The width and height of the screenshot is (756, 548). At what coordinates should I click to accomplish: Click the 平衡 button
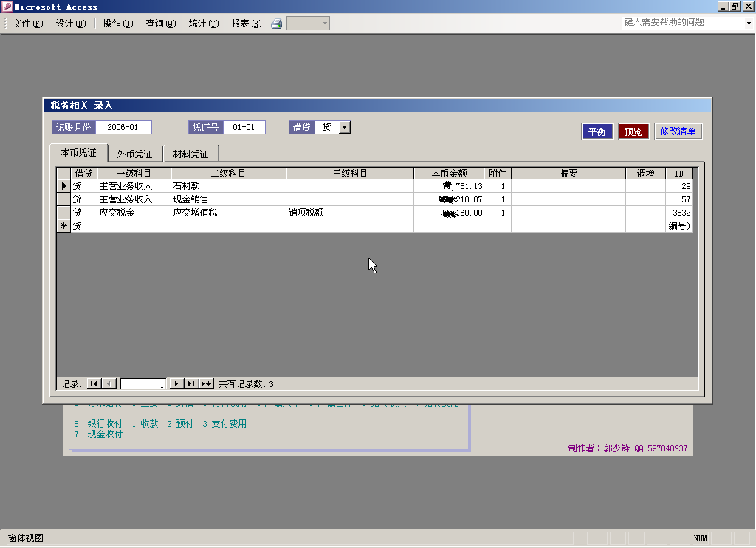(597, 131)
